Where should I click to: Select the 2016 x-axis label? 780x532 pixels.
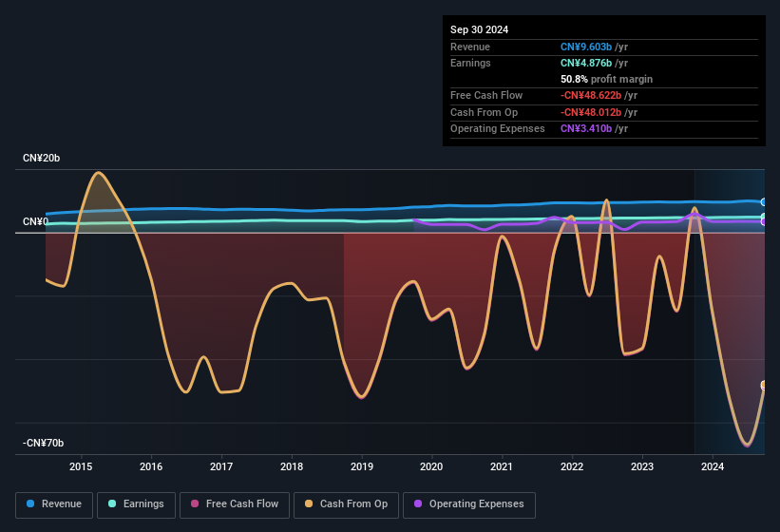pyautogui.click(x=151, y=466)
